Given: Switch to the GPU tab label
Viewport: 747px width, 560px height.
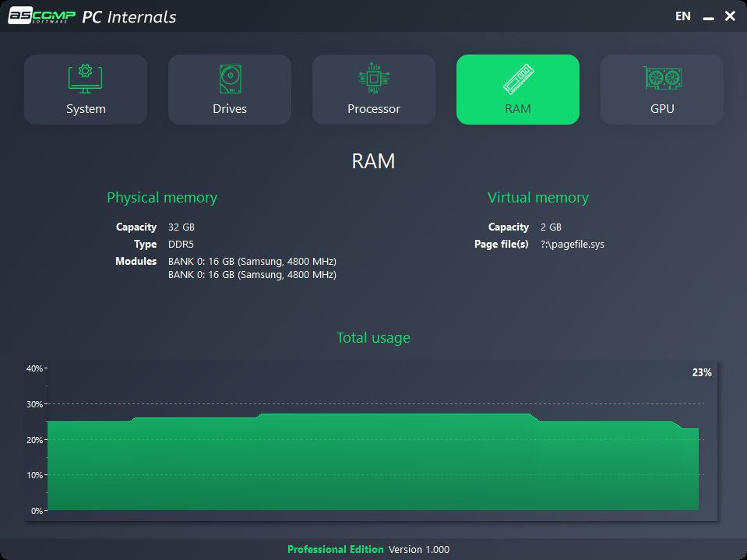Looking at the screenshot, I should [662, 108].
